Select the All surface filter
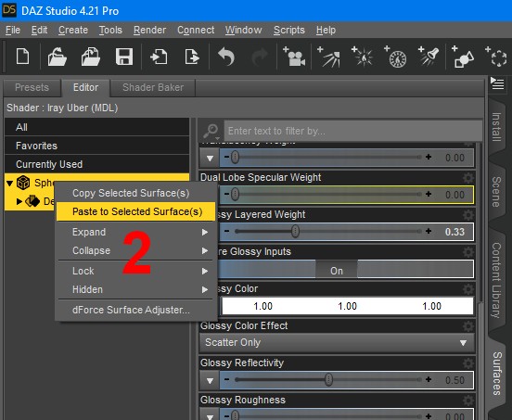Screen dimensions: 512x420 [x=97, y=127]
